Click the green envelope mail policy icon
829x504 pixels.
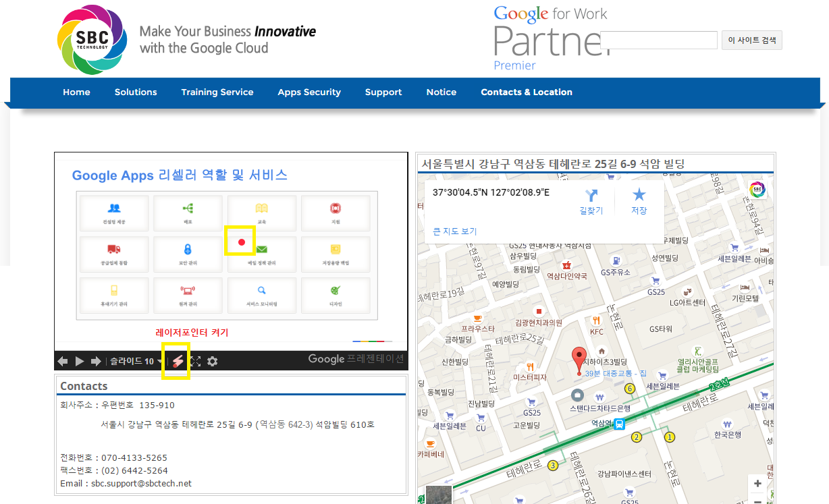262,250
